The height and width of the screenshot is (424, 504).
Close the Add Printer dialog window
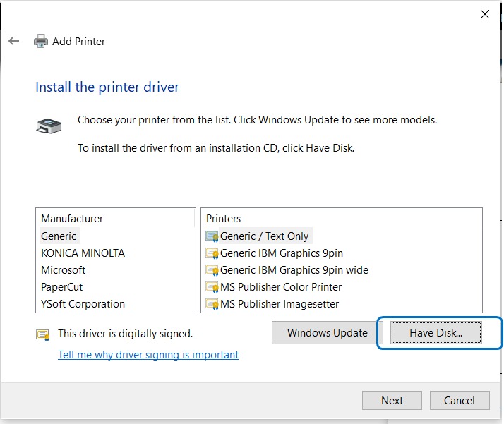click(x=485, y=14)
